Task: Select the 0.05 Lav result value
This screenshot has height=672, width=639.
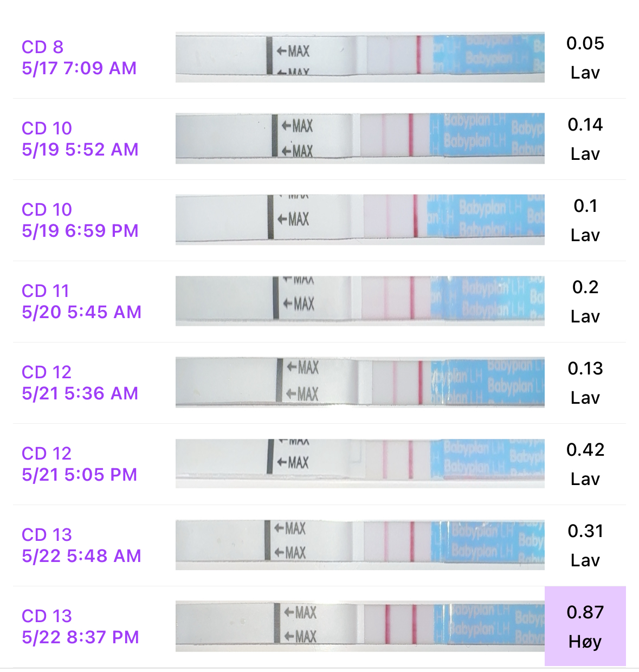Action: (585, 57)
